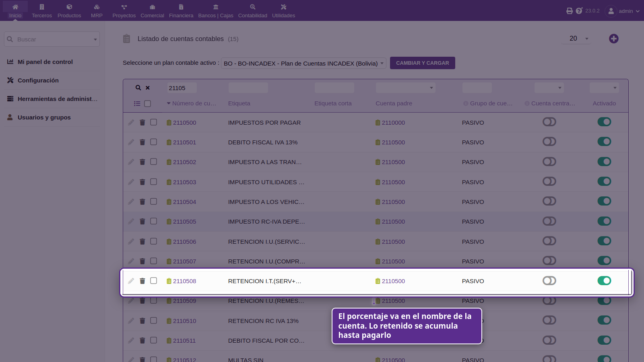
Task: Click the CAMBIAR Y CARGAR button
Action: pyautogui.click(x=423, y=63)
